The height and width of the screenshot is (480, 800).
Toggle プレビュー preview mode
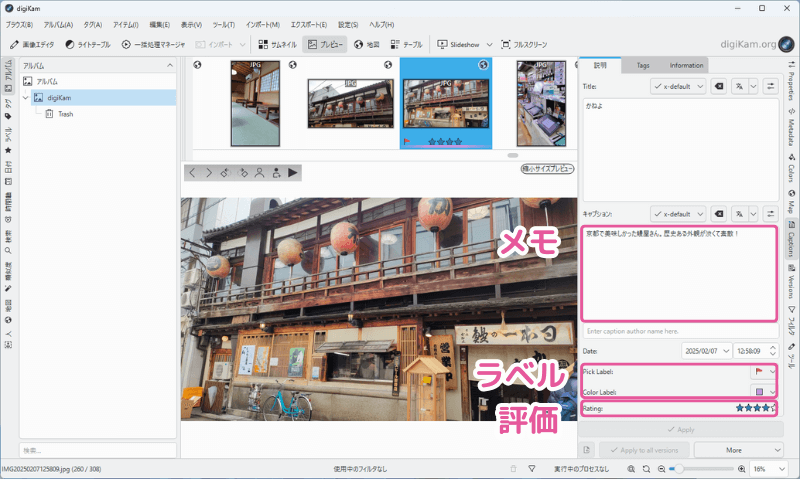point(326,45)
